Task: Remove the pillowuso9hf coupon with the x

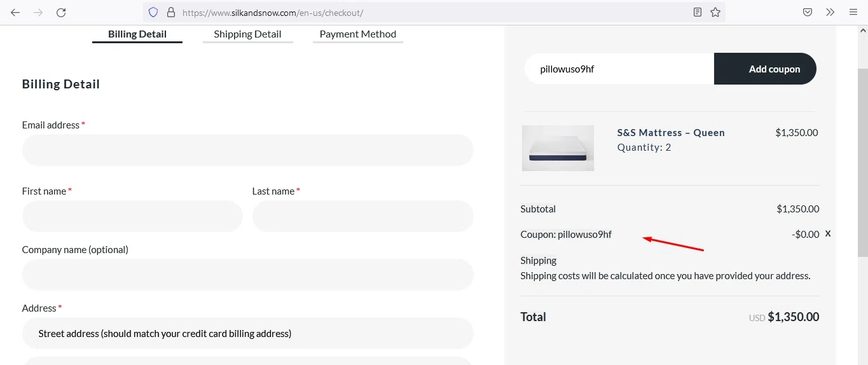Action: pyautogui.click(x=828, y=233)
